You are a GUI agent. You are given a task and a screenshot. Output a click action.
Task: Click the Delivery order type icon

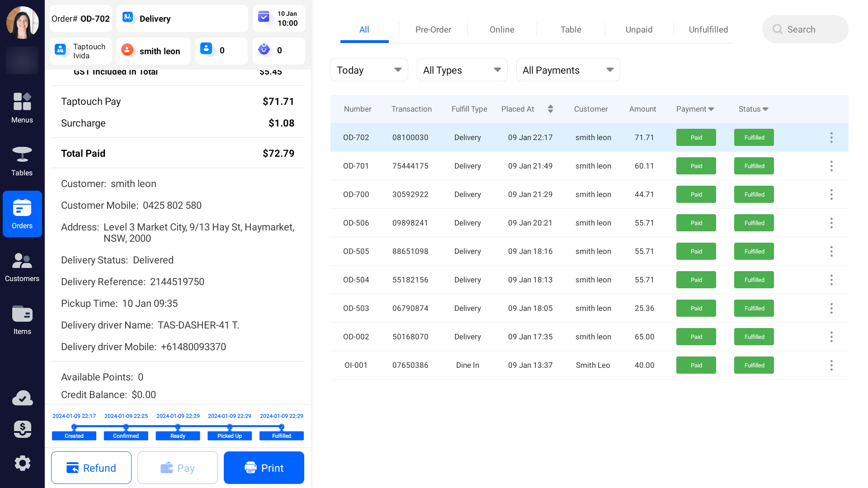point(128,18)
